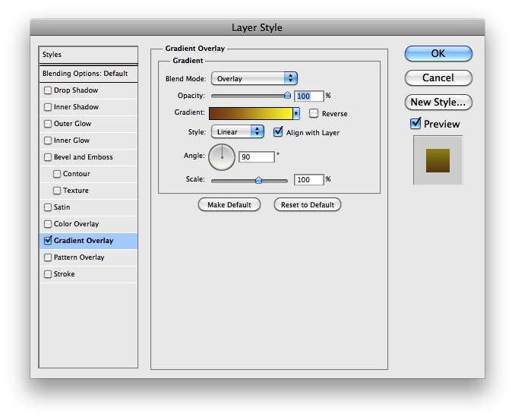Toggle the Reverse gradient checkbox
Viewport: 515px width, 420px height.
tap(314, 114)
